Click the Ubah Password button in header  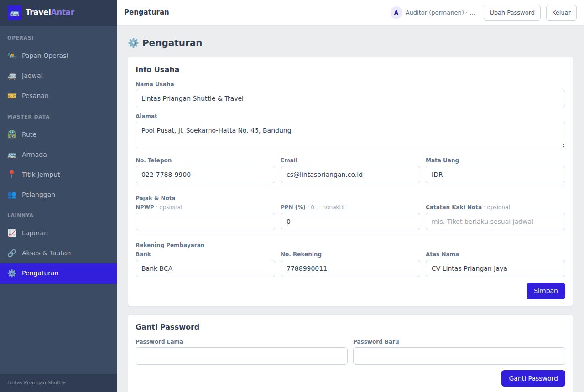tap(512, 13)
